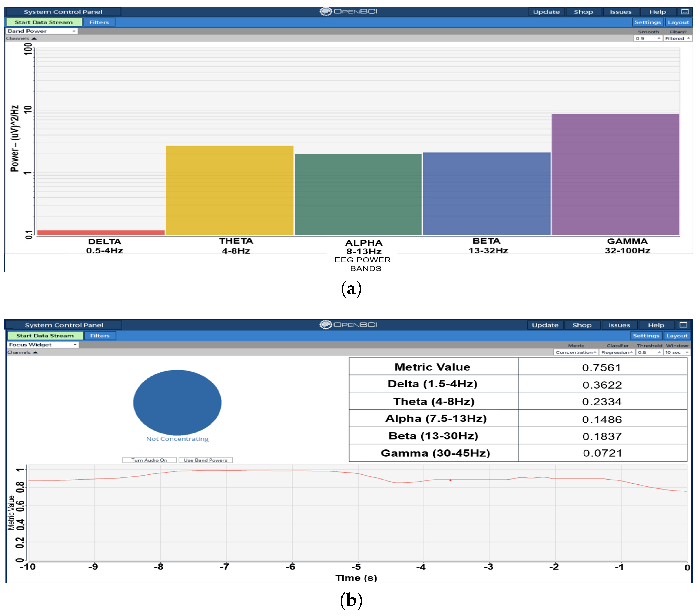Open Help menu in upper panel
Image resolution: width=700 pixels, height=616 pixels.
(658, 12)
